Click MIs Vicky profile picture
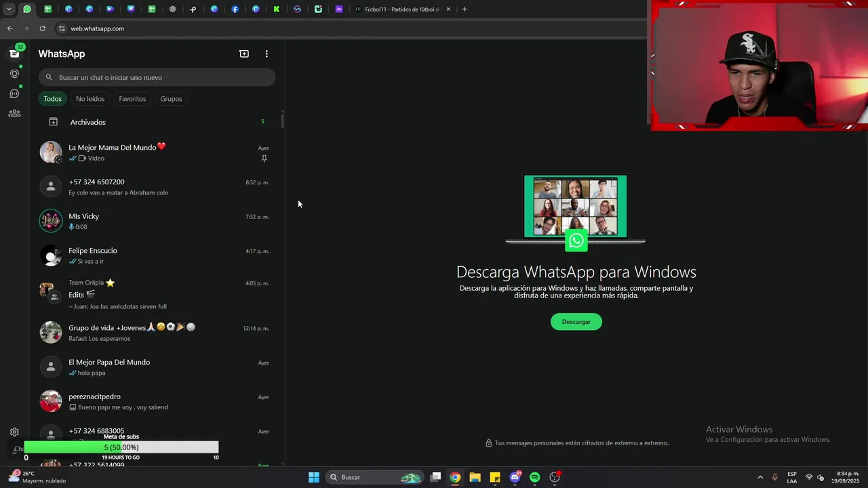Image resolution: width=868 pixels, height=488 pixels. tap(51, 221)
